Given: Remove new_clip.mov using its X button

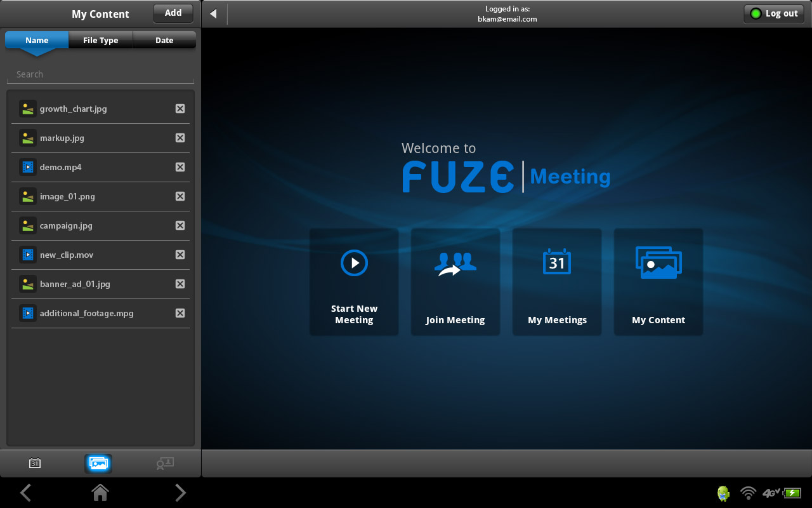Looking at the screenshot, I should click(x=180, y=255).
